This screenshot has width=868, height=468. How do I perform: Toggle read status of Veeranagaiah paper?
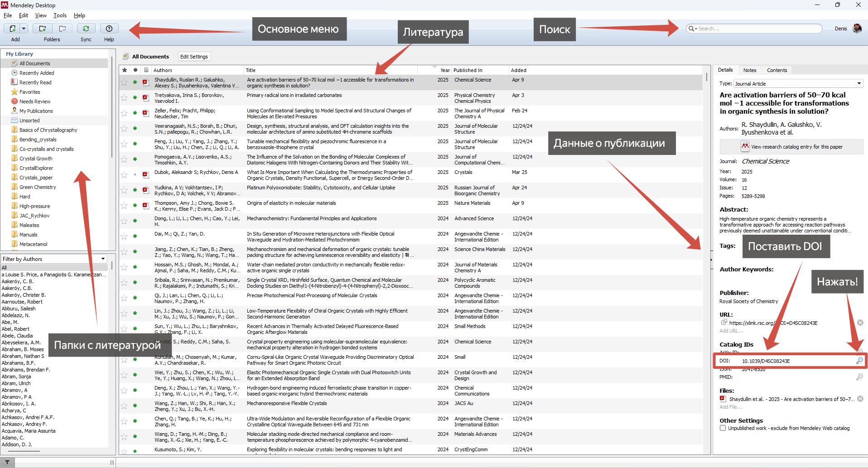point(135,129)
